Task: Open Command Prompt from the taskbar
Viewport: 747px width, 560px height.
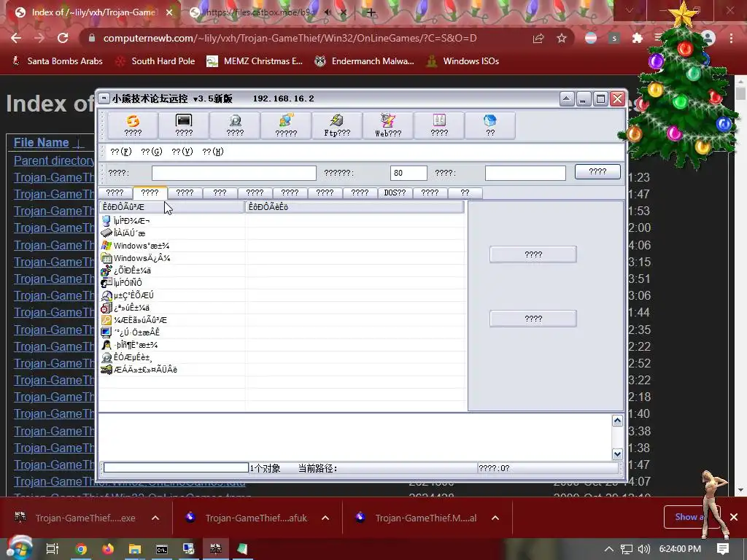Action: tap(162, 549)
